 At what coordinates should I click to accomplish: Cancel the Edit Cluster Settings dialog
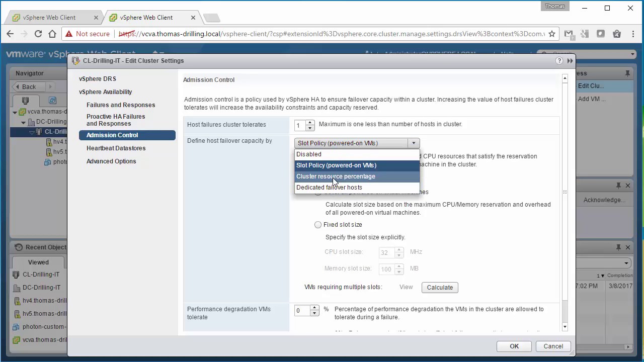click(553, 346)
